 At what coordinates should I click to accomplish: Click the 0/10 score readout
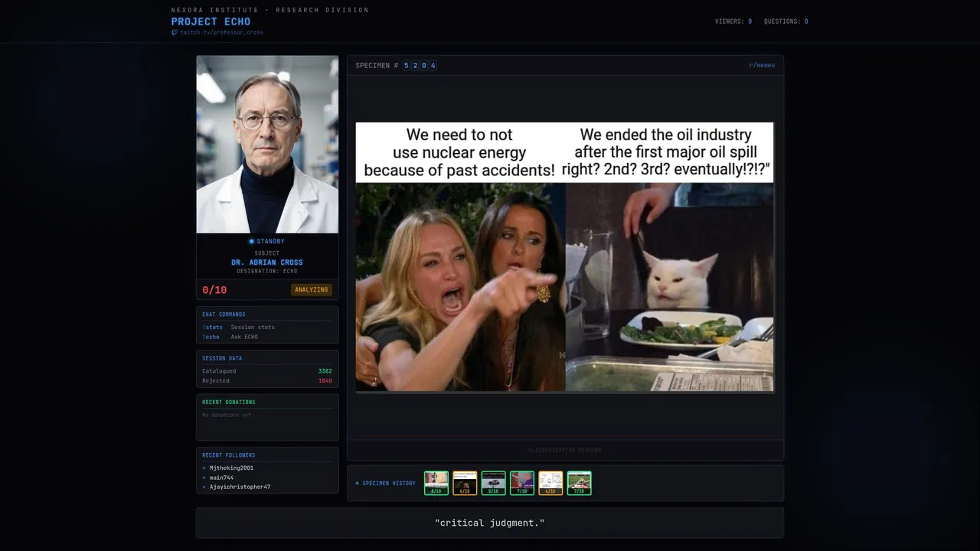click(x=214, y=290)
